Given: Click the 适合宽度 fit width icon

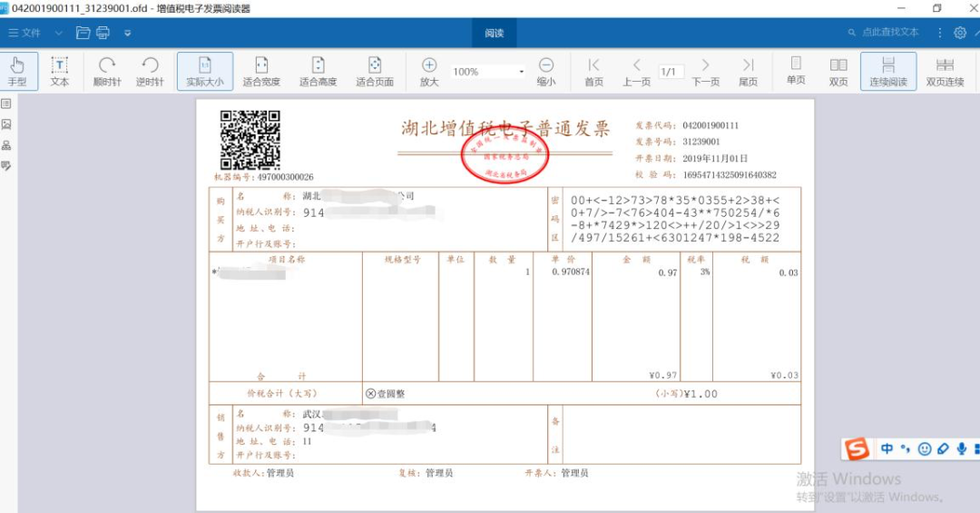Looking at the screenshot, I should tap(261, 71).
